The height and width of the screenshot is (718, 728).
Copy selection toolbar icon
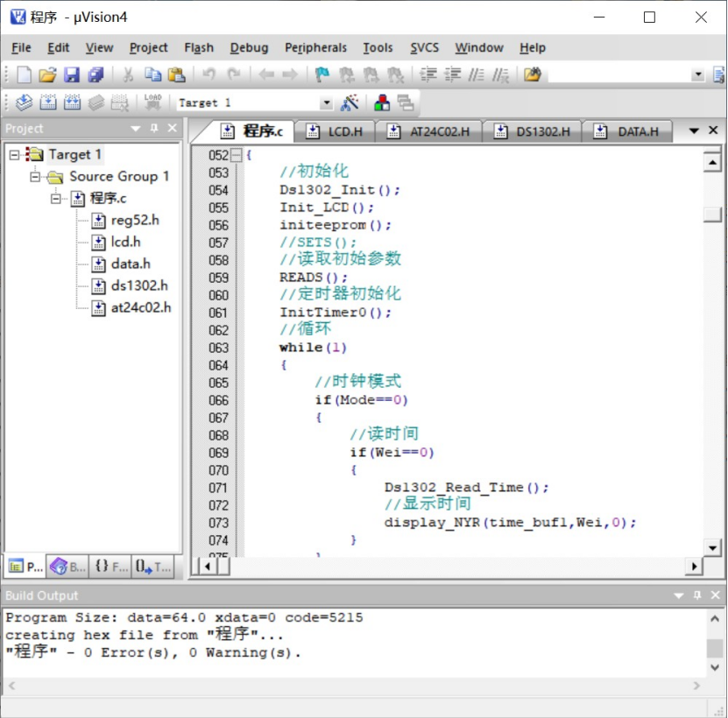tap(152, 74)
